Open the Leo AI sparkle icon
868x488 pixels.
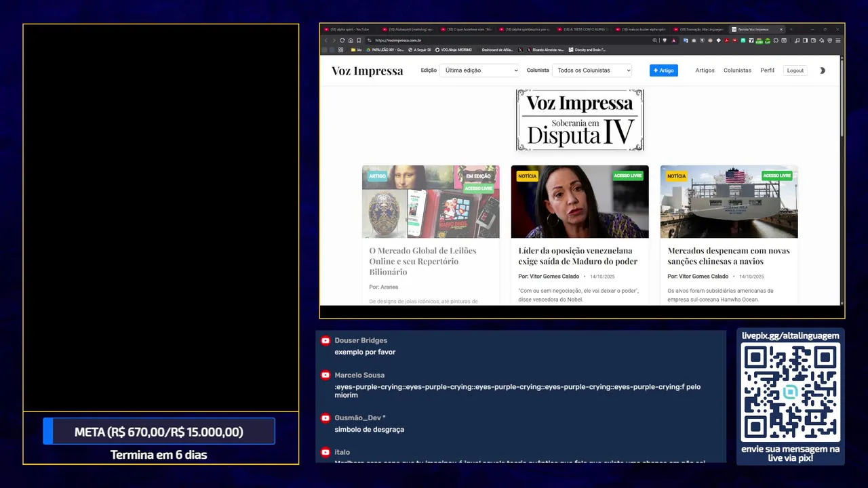tap(821, 40)
